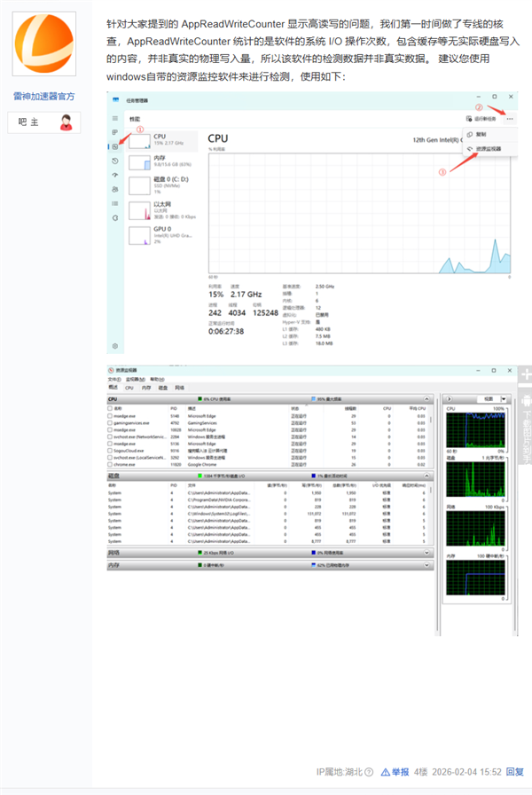This screenshot has height=795, width=532.
Task: Click the plus icon on right sidebar
Action: pos(525,374)
